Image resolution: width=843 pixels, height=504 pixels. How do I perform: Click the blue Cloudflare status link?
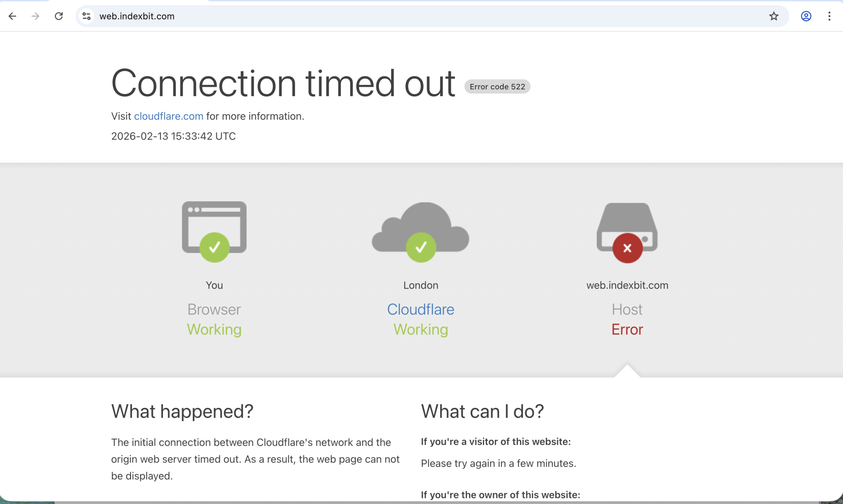point(421,309)
